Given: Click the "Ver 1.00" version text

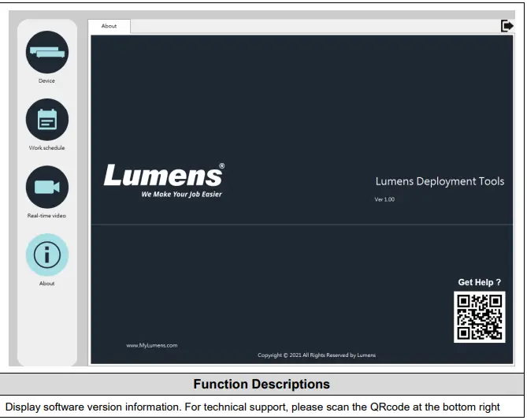Looking at the screenshot, I should (384, 199).
